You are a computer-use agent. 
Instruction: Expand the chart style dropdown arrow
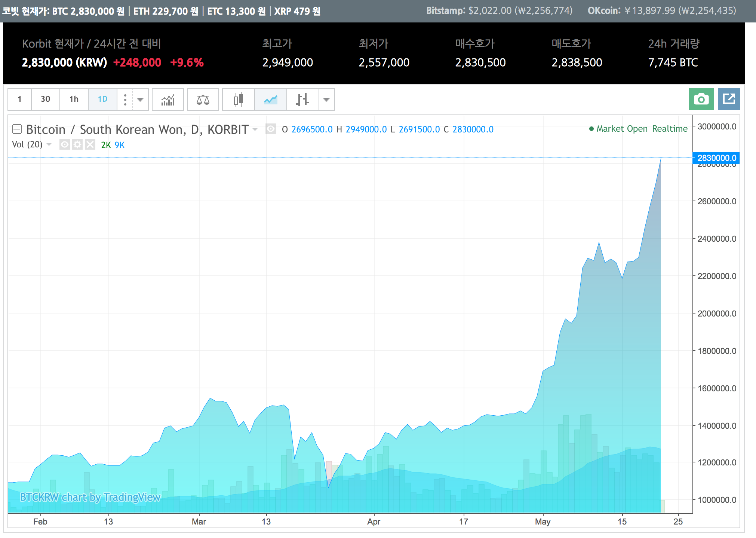pos(326,100)
